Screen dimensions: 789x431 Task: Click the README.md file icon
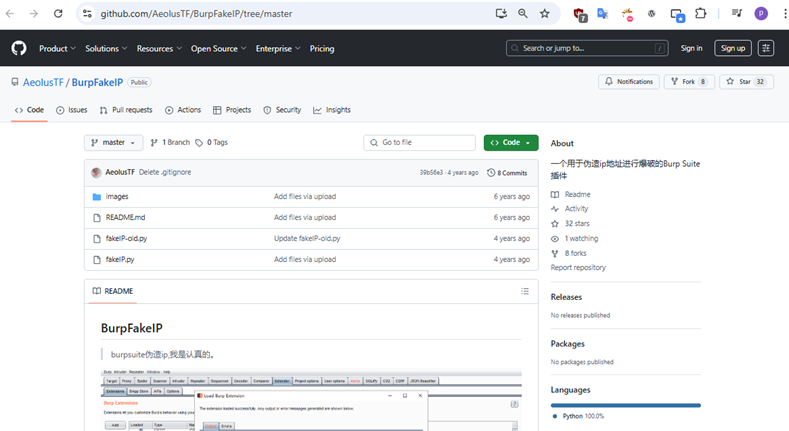point(97,218)
